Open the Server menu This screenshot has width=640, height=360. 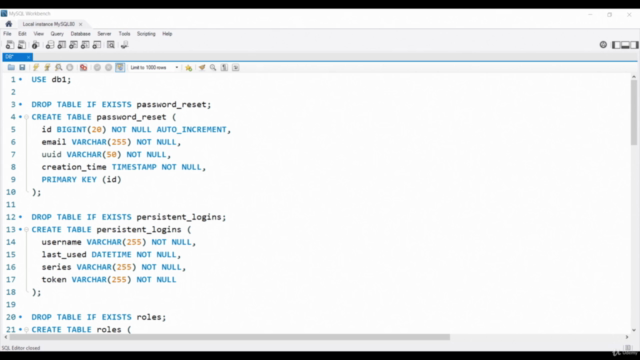point(104,34)
